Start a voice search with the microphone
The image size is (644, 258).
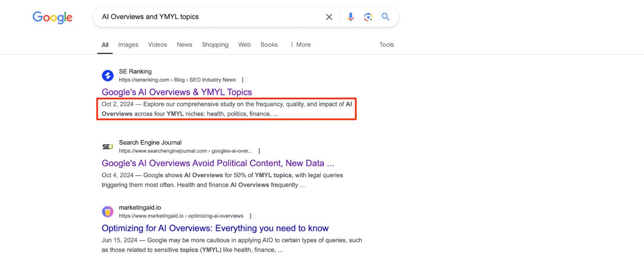(x=350, y=17)
